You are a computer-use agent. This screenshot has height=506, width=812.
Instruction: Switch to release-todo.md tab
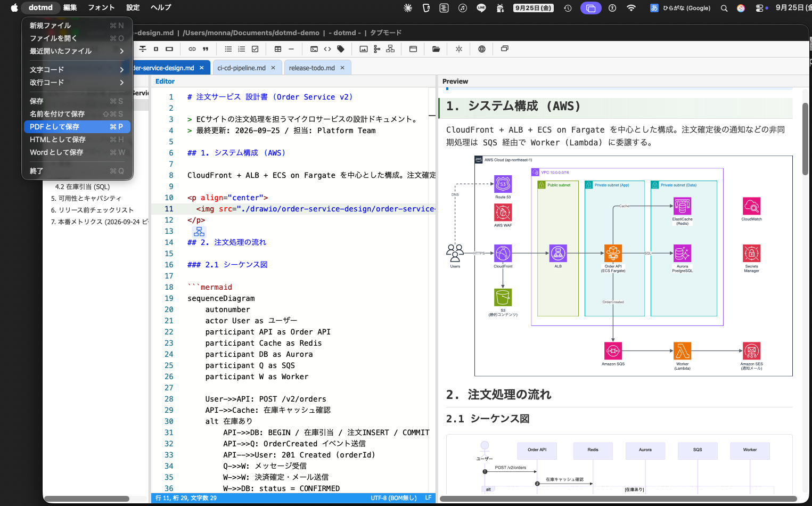[312, 68]
